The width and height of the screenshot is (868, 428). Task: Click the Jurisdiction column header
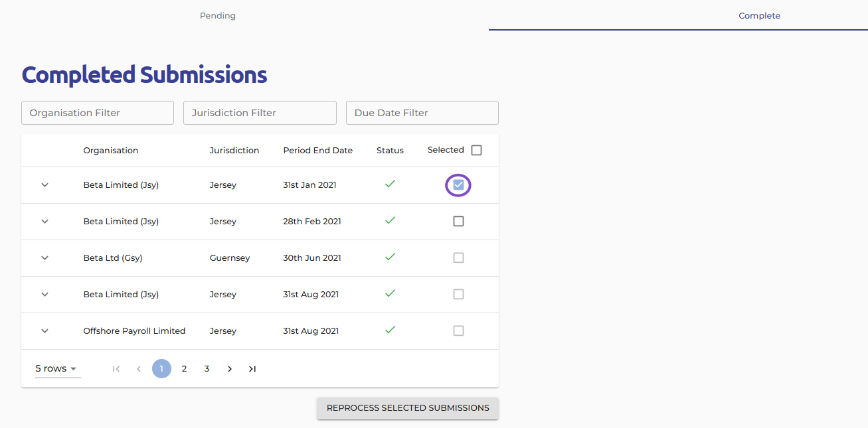[x=234, y=151]
